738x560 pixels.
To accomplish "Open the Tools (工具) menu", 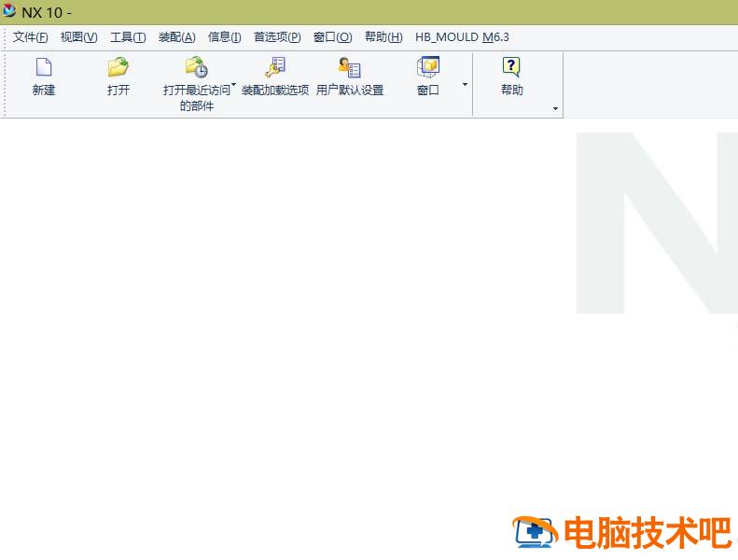I will [128, 36].
